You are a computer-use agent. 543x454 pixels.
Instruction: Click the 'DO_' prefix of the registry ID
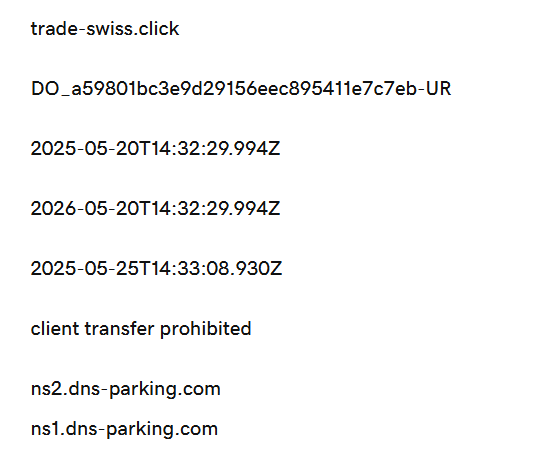(x=51, y=89)
